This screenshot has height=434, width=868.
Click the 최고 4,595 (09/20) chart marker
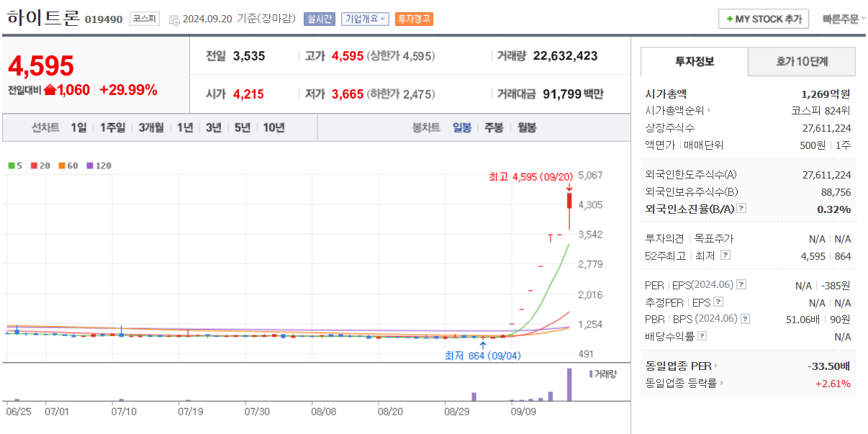[x=531, y=176]
